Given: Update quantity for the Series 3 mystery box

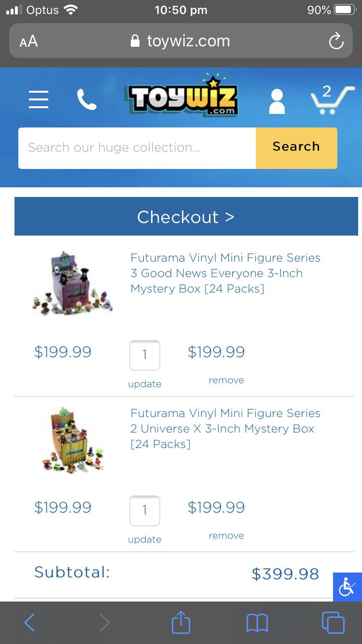Looking at the screenshot, I should [145, 384].
